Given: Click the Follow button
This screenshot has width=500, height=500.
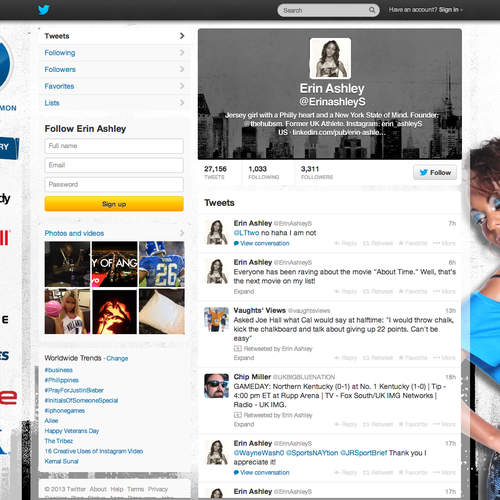Looking at the screenshot, I should tap(435, 173).
